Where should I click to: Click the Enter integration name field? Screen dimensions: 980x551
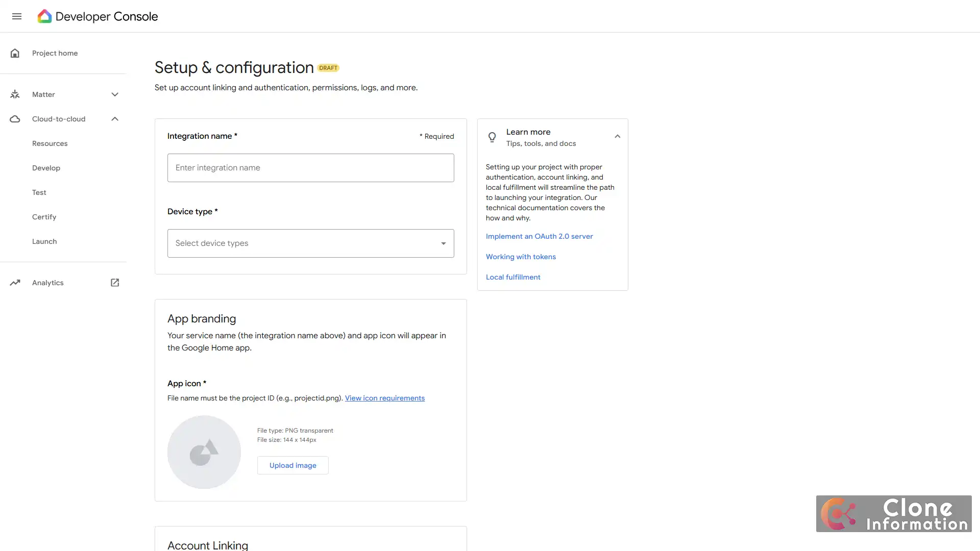click(310, 167)
